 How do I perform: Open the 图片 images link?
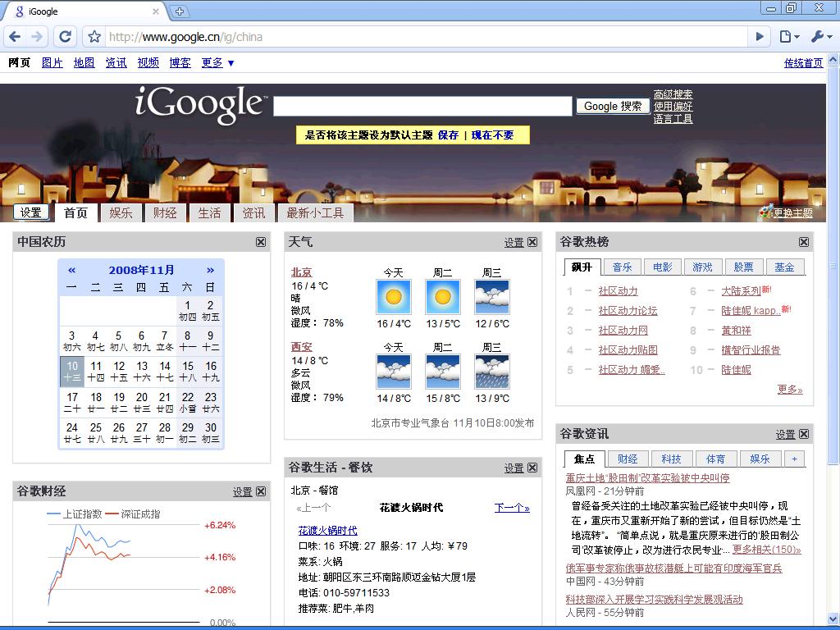52,62
